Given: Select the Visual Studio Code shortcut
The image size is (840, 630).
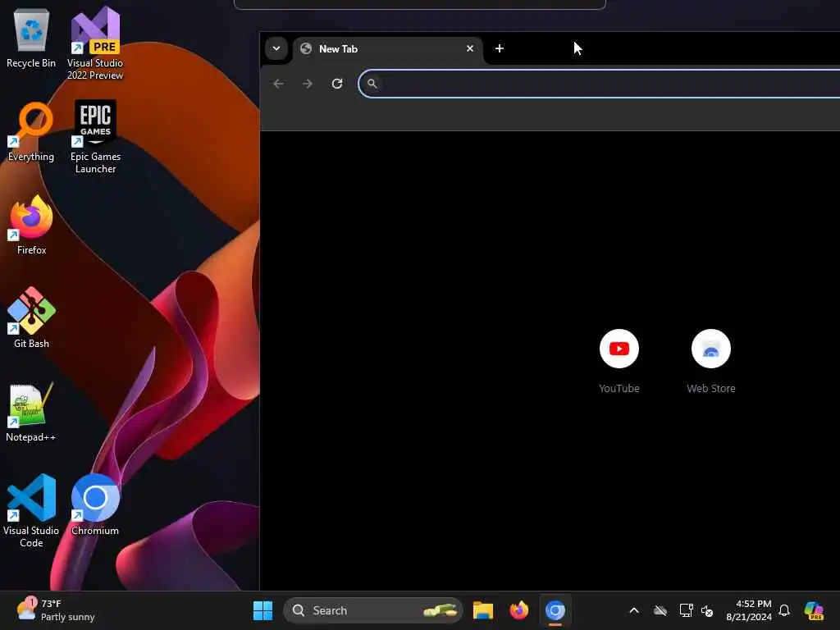Looking at the screenshot, I should coord(31,511).
